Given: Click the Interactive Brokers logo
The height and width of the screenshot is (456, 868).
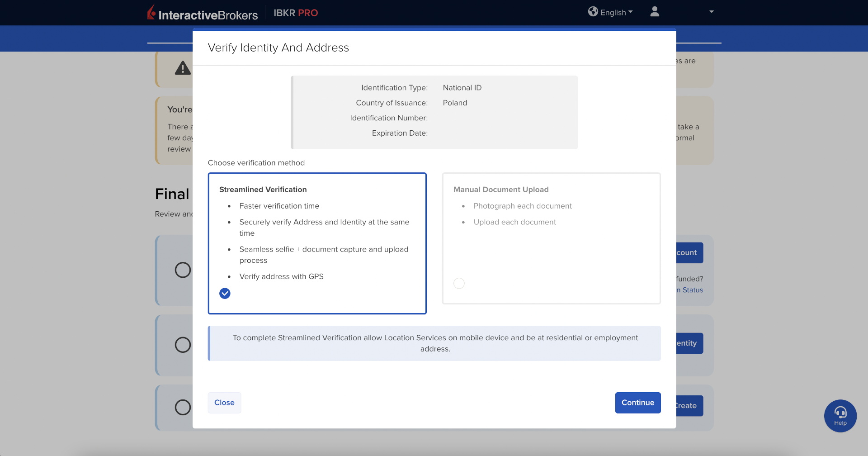Looking at the screenshot, I should click(202, 14).
